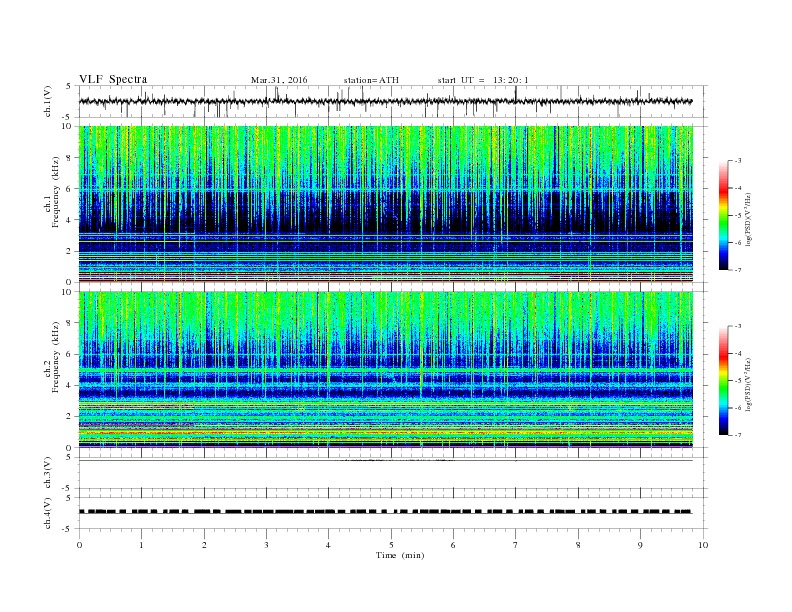Click inside the ch.2 spectrogram panel

pos(386,370)
